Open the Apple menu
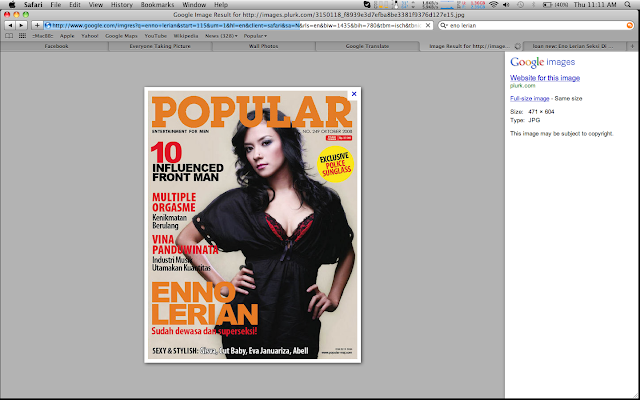The width and height of the screenshot is (640, 400). [x=12, y=5]
